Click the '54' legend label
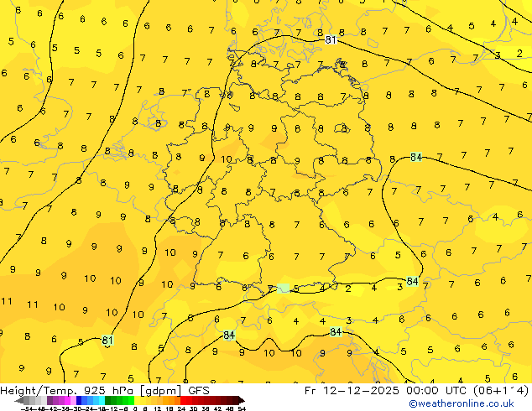This screenshot has height=411, width=532. point(242,409)
